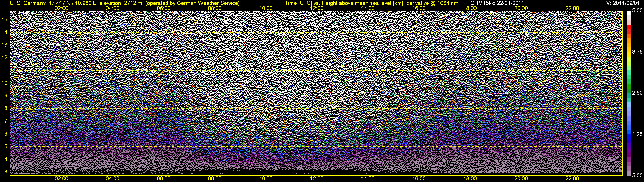The image size is (644, 182).
Task: Pick the yellow swatch next to 3.75
Action: pos(629,54)
